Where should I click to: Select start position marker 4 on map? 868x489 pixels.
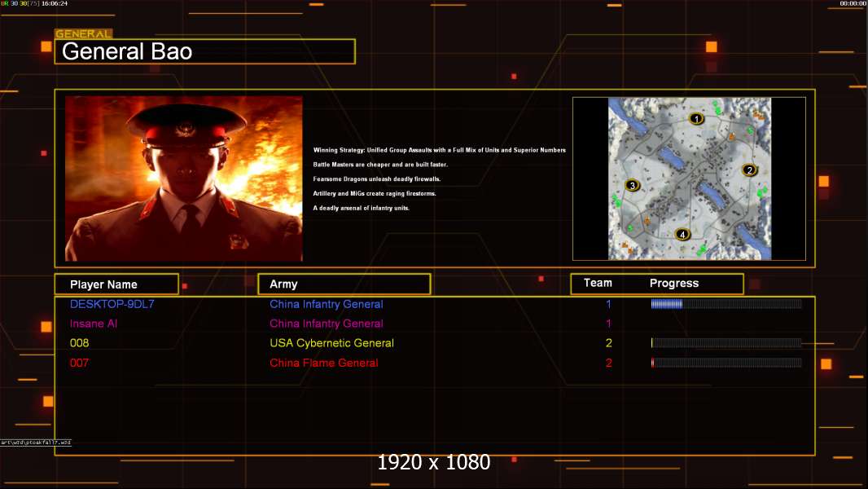(682, 234)
